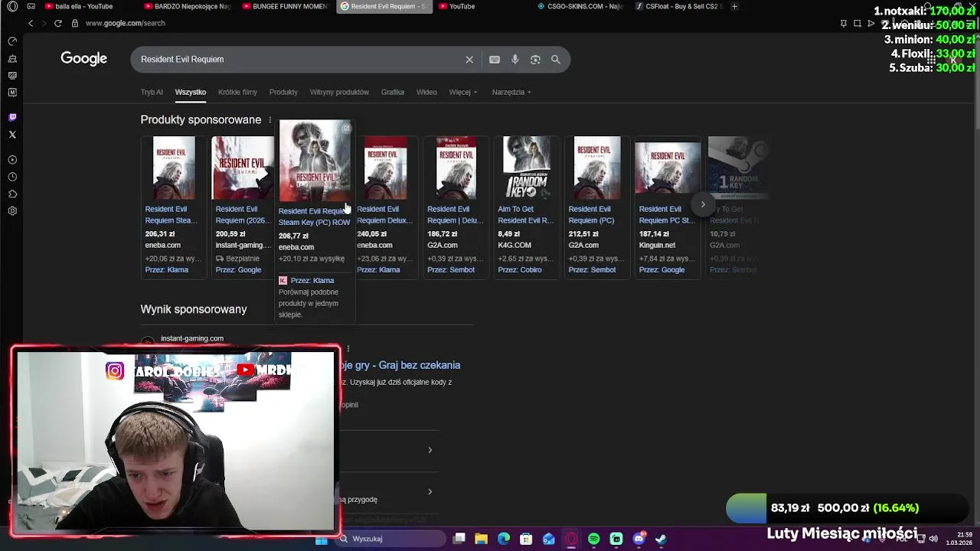Click the 186,72 zł G2A product thumbnail

click(456, 168)
